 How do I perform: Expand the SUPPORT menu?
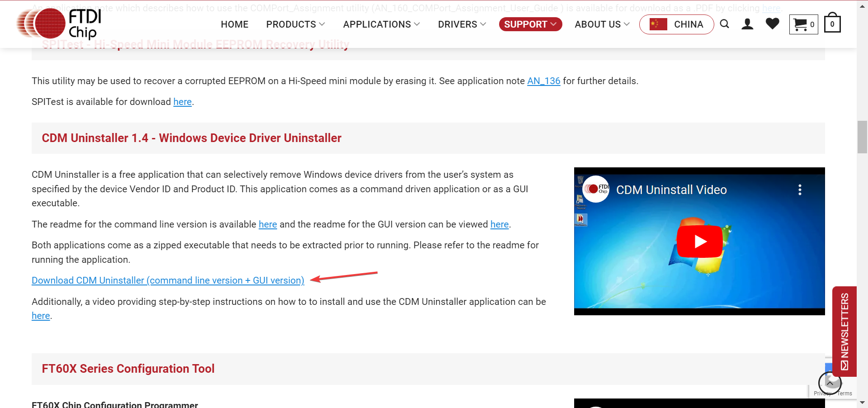[530, 24]
